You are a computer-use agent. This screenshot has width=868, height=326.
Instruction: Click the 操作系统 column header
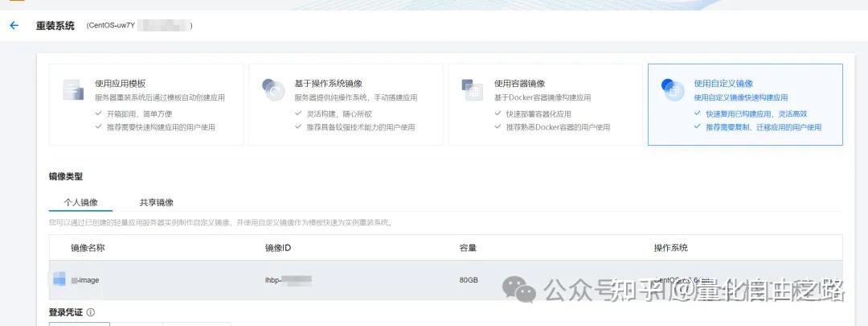coord(671,248)
